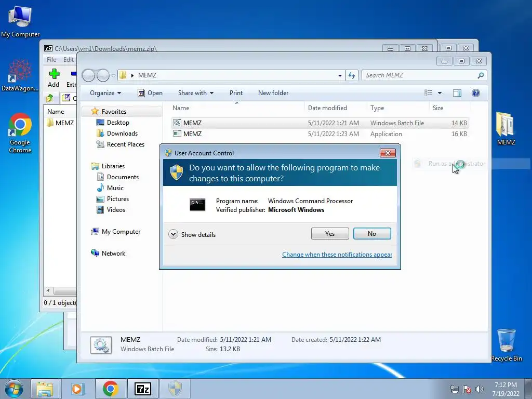This screenshot has width=532, height=399.
Task: Click No in the UAC dialog
Action: pos(372,233)
